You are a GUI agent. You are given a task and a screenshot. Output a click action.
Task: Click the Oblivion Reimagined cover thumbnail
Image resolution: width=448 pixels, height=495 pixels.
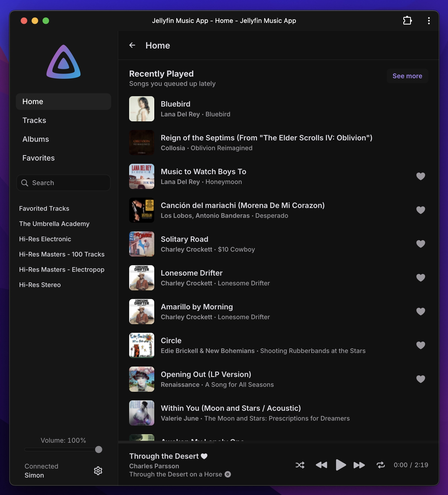pos(142,143)
